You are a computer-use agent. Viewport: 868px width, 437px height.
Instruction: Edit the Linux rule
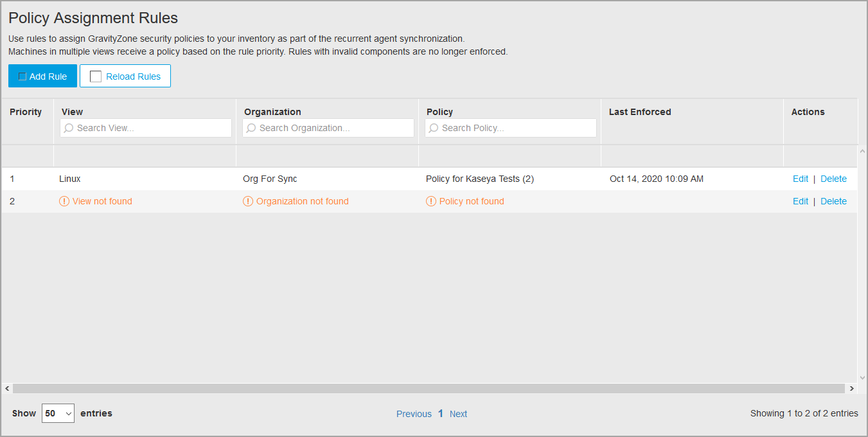pyautogui.click(x=800, y=179)
